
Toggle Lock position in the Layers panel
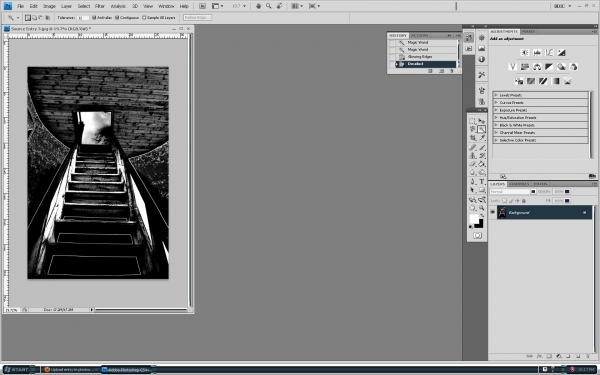(517, 201)
